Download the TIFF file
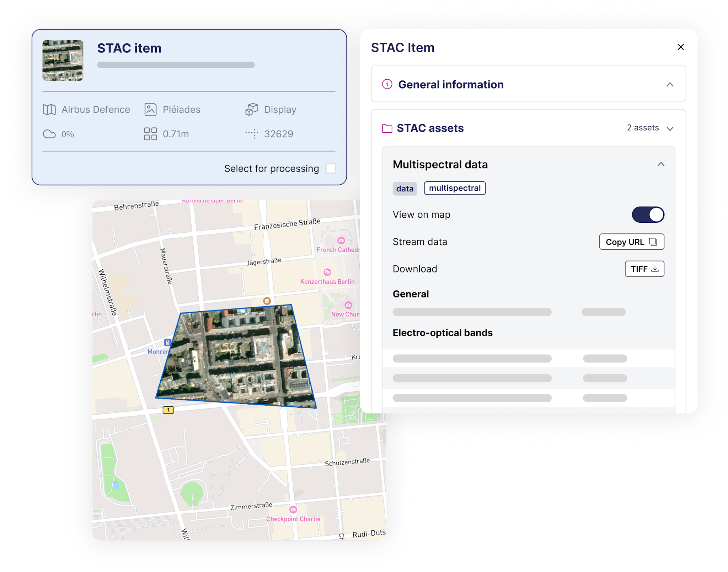This screenshot has height=572, width=728. pyautogui.click(x=644, y=269)
